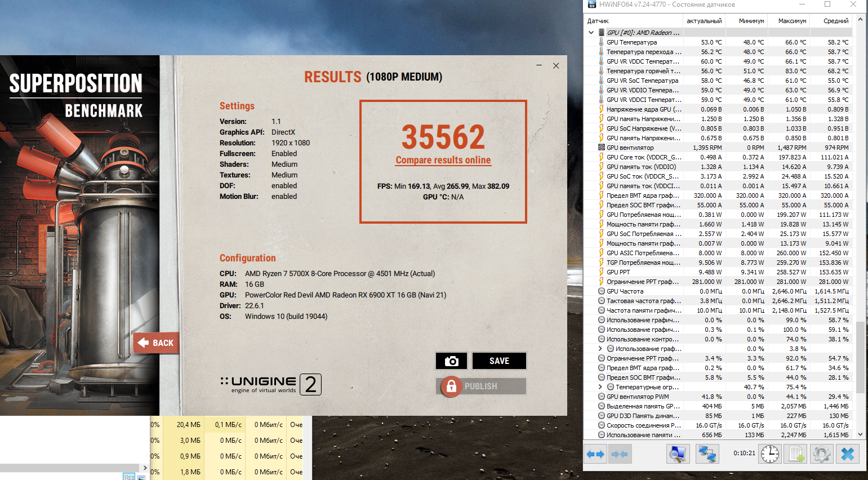Click the lightning icon of GPU память ток (VDDIO)
Image resolution: width=868 pixels, height=480 pixels.
(601, 167)
